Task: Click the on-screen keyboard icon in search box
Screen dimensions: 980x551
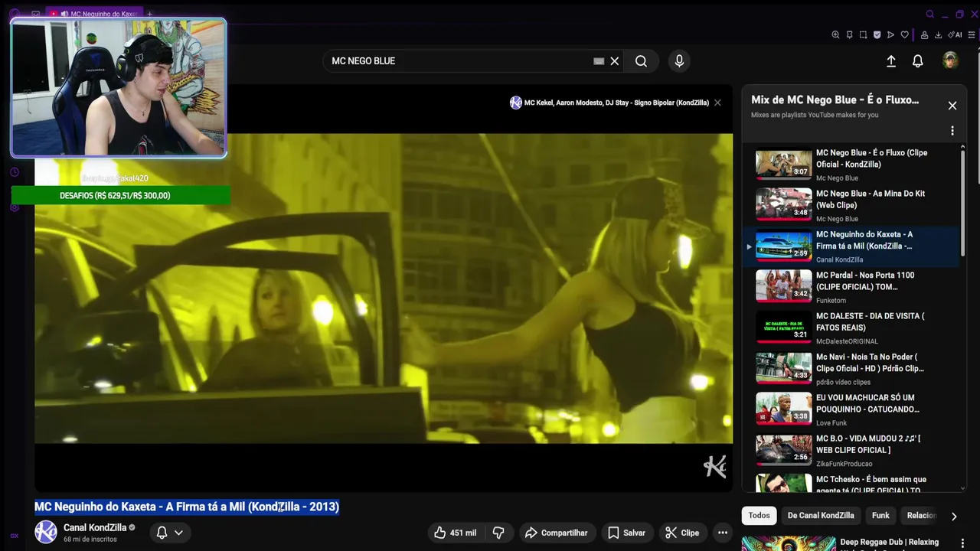Action: pos(599,61)
